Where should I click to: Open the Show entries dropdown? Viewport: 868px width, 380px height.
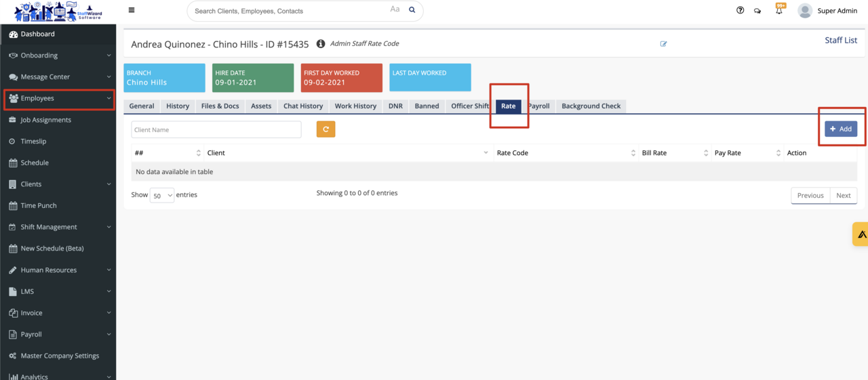tap(162, 196)
